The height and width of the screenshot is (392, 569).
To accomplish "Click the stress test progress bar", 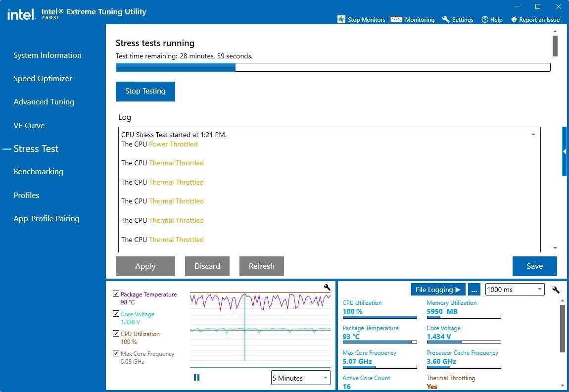I will pyautogui.click(x=333, y=67).
